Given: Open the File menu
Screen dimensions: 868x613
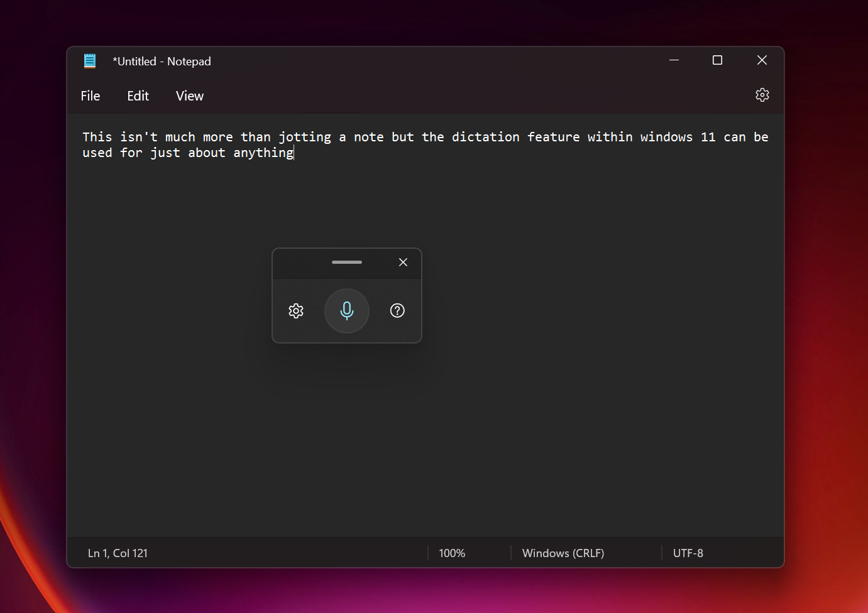Looking at the screenshot, I should 91,96.
